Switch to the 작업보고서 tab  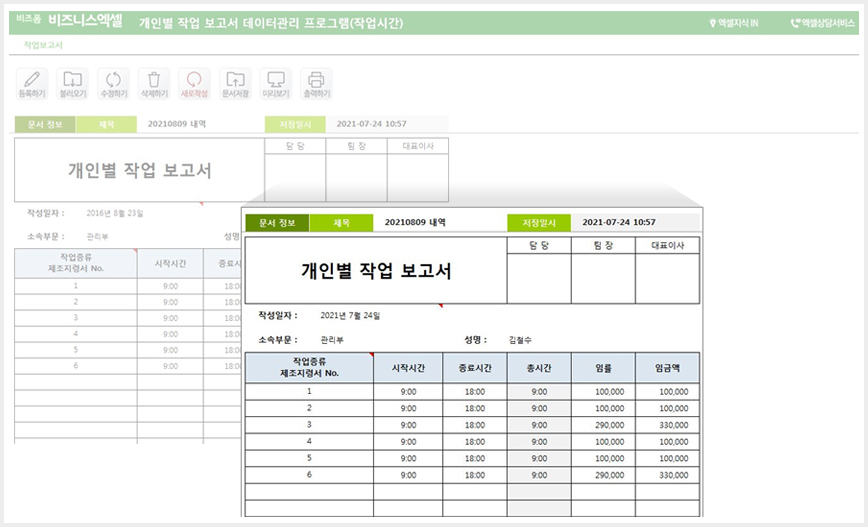coord(43,45)
